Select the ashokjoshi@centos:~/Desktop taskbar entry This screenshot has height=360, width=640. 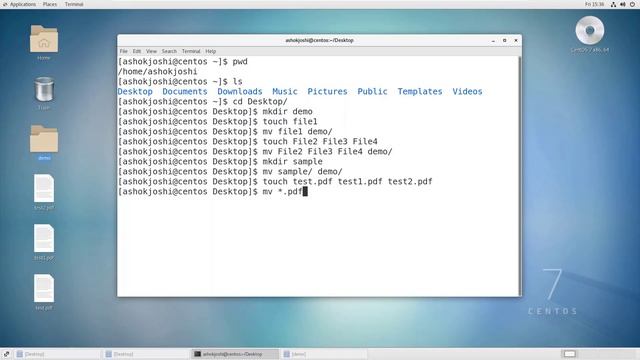pyautogui.click(x=235, y=354)
